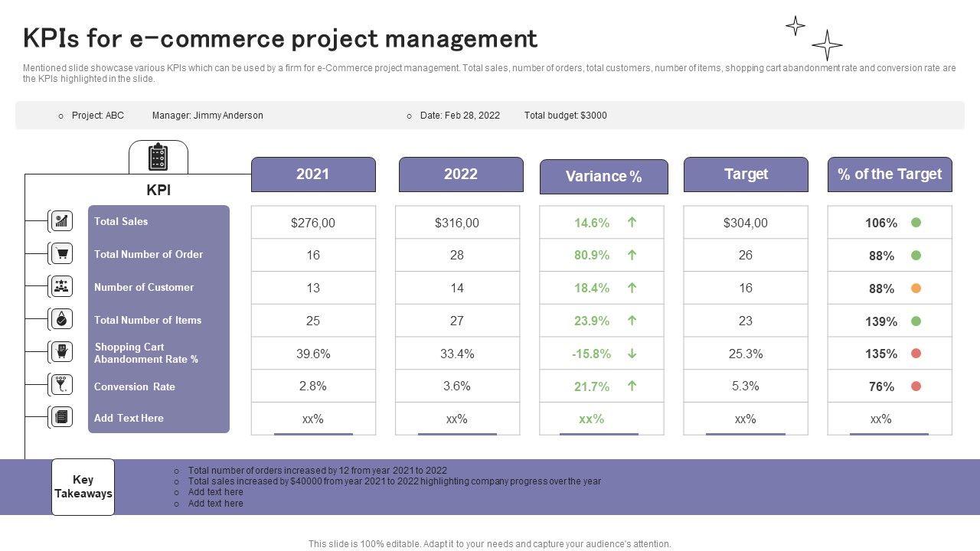Select the document icon beside Add Text Here
This screenshot has height=551, width=980.
tap(61, 417)
